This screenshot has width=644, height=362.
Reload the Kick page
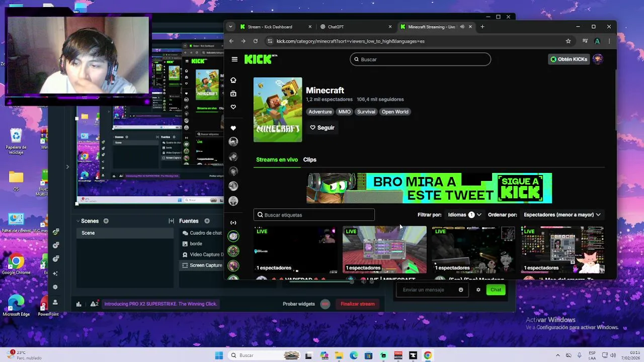pyautogui.click(x=256, y=41)
